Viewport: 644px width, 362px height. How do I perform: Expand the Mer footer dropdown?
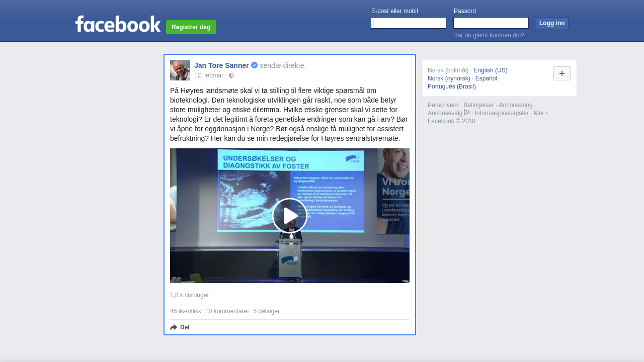[541, 113]
